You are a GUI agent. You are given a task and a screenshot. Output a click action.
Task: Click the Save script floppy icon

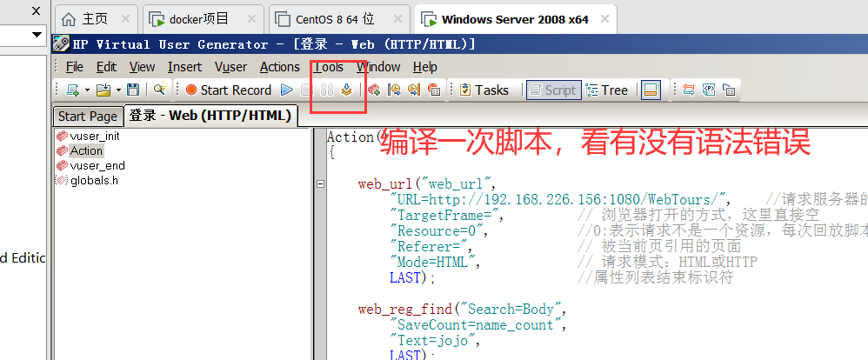point(133,90)
